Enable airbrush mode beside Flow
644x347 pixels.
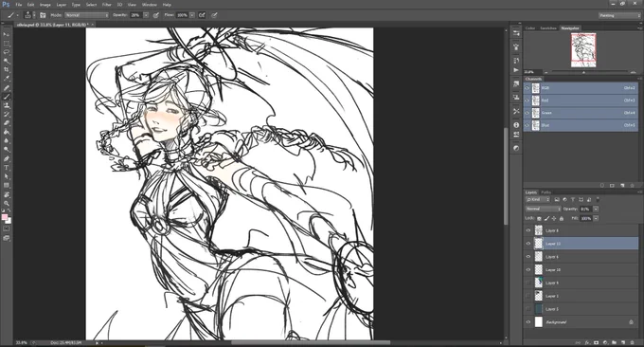click(202, 15)
